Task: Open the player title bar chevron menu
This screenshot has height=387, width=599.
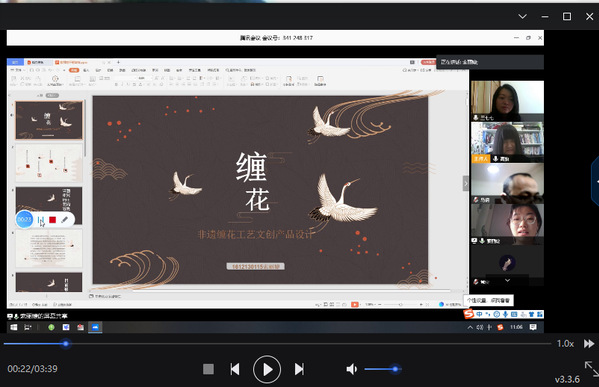Action: 523,16
